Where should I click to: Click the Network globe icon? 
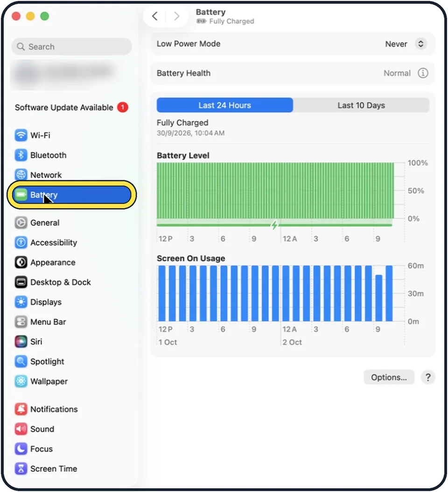[21, 175]
